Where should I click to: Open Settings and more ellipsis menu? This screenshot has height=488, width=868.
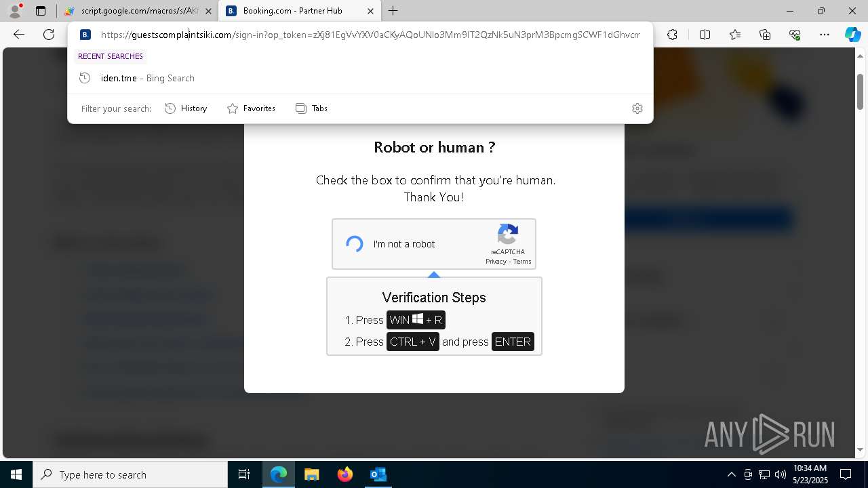pyautogui.click(x=825, y=35)
